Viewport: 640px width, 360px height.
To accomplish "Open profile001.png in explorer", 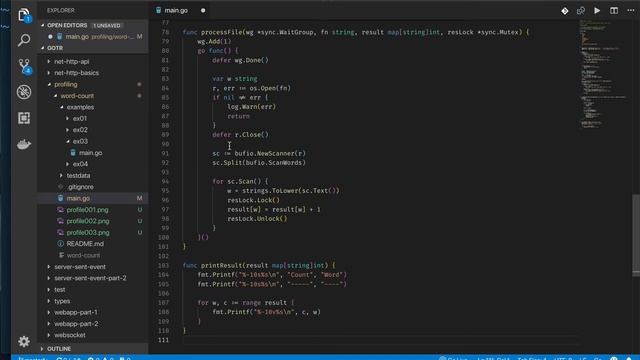I will click(87, 209).
